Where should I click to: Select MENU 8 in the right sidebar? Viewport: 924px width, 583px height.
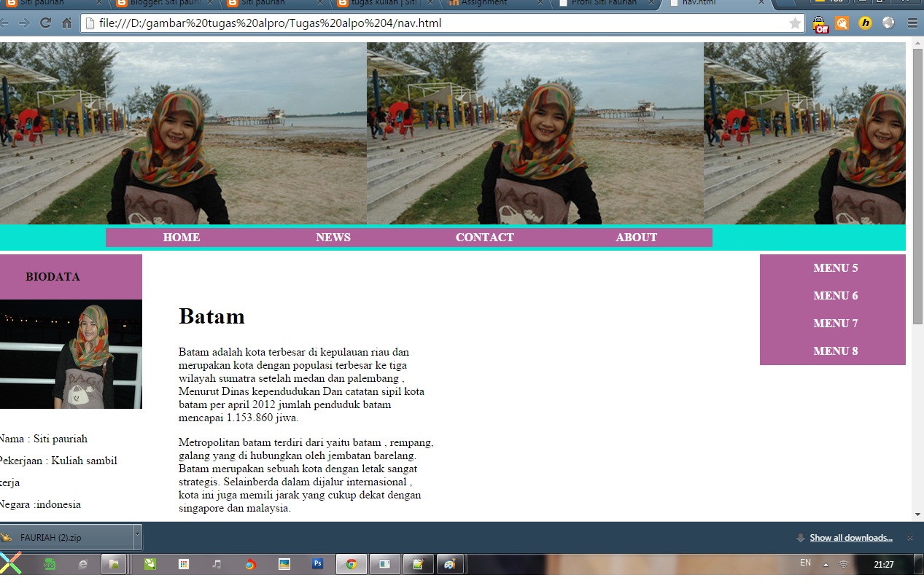click(836, 351)
